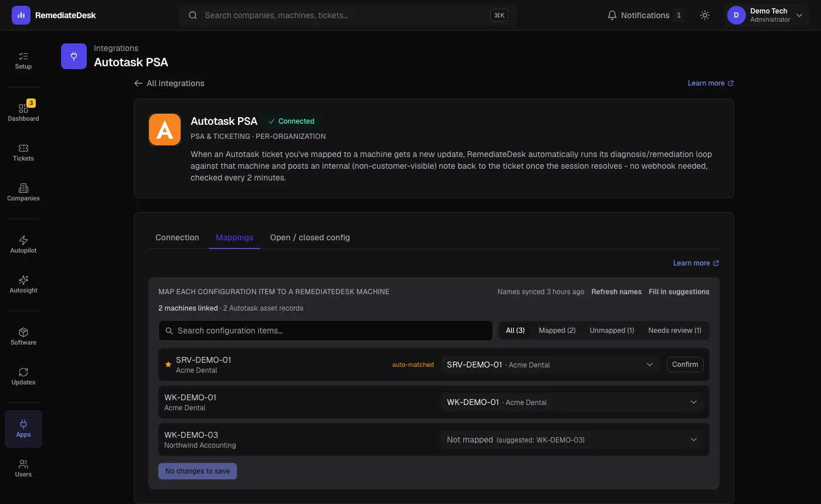Click Northwind Accounting text
This screenshot has height=504, width=821.
pyautogui.click(x=200, y=445)
